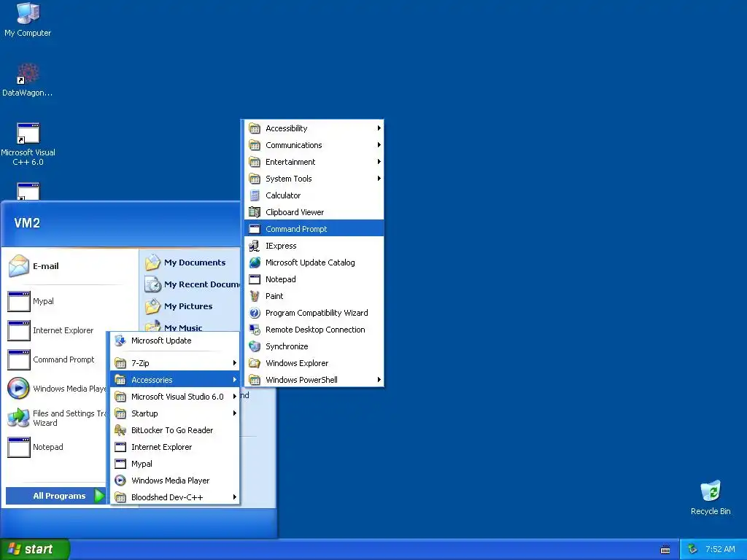
Task: Click the network icon in the system tray
Action: click(692, 549)
